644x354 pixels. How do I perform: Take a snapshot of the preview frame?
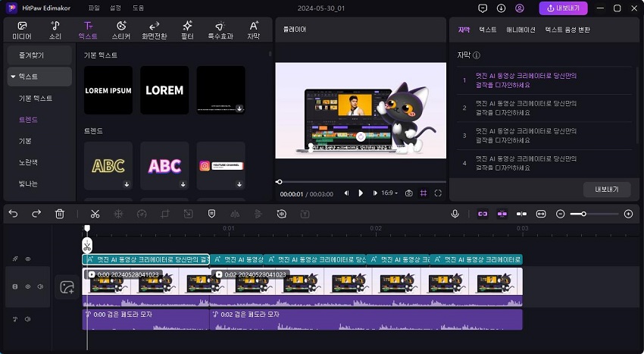point(408,193)
